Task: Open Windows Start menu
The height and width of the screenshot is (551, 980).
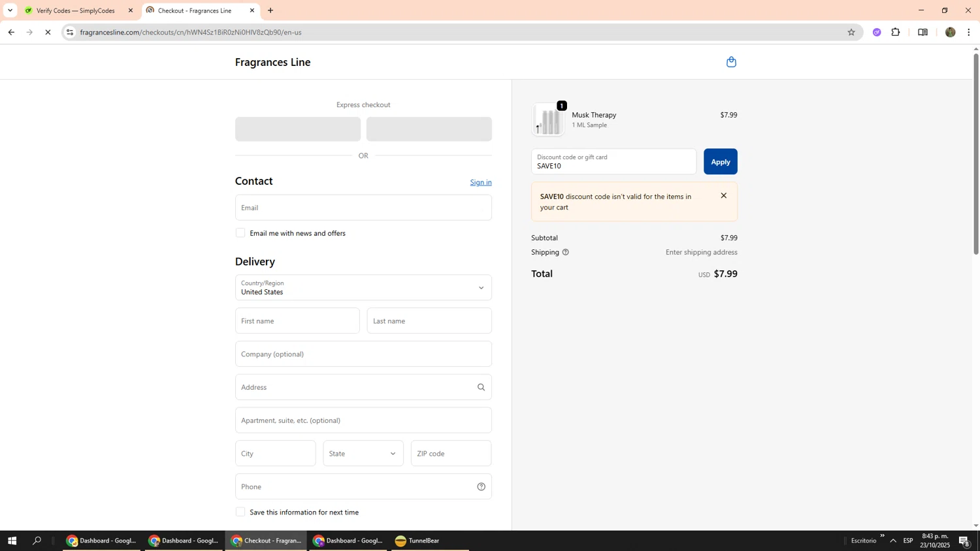Action: click(x=12, y=541)
